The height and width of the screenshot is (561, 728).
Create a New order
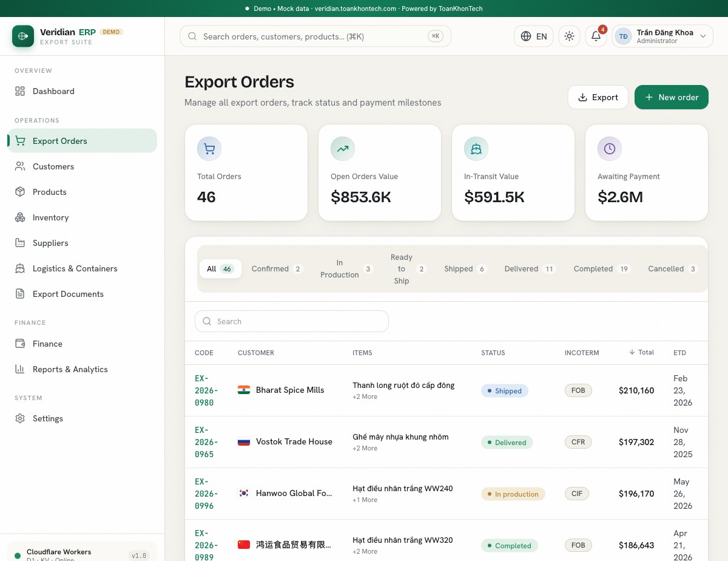point(672,97)
